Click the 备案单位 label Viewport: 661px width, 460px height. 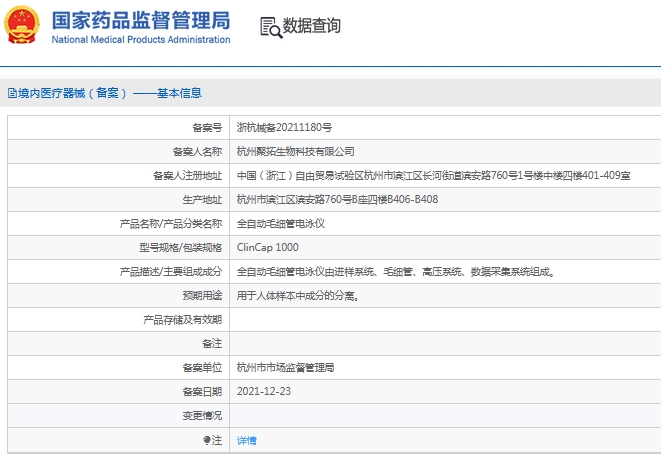[202, 368]
